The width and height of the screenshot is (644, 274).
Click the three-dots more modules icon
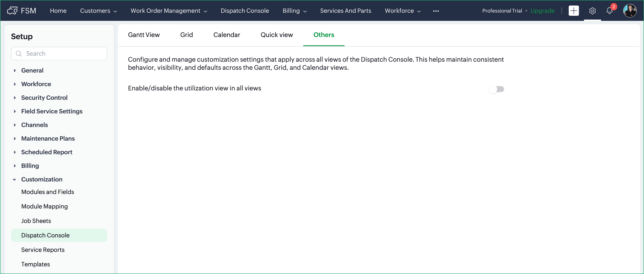pos(436,11)
